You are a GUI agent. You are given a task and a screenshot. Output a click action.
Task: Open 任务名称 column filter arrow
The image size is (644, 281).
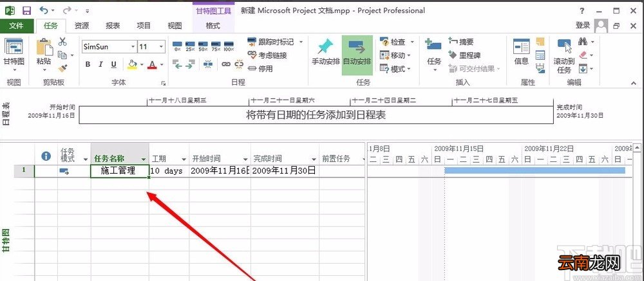tap(144, 159)
